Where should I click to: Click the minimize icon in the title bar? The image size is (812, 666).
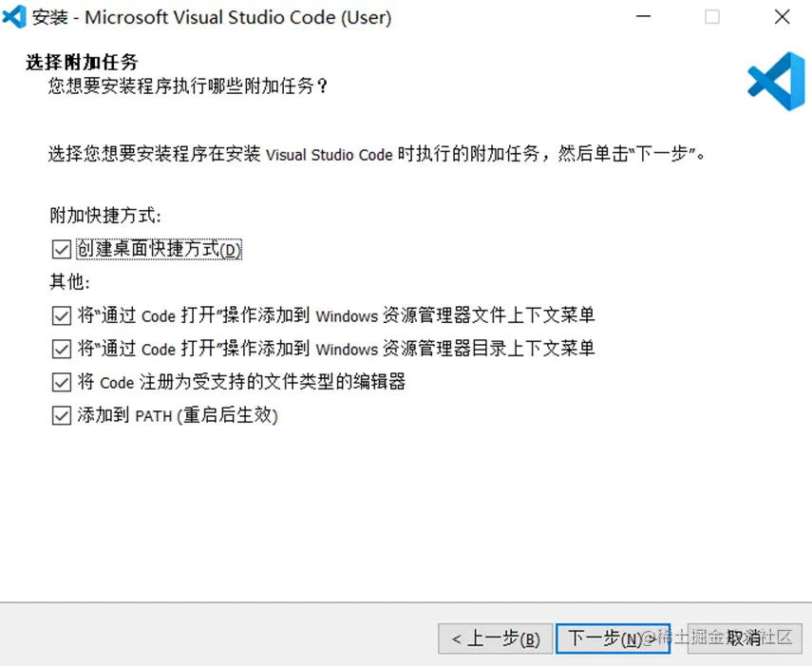pyautogui.click(x=643, y=16)
